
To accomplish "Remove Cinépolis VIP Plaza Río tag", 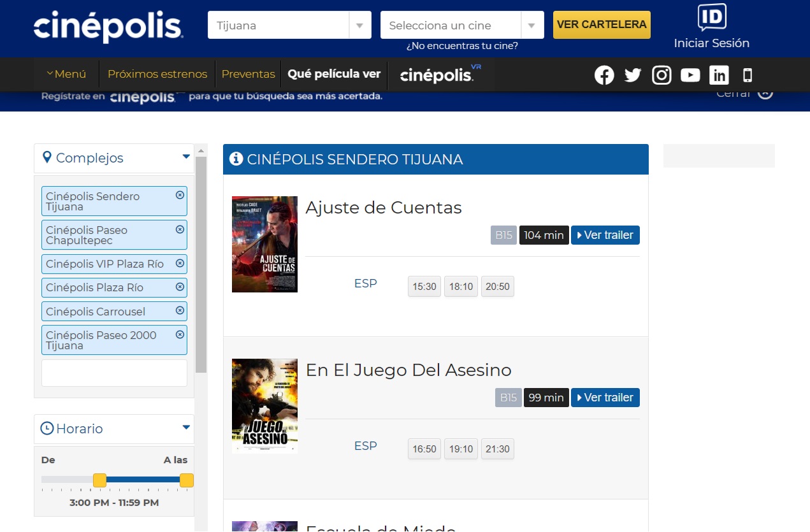I will [x=180, y=263].
